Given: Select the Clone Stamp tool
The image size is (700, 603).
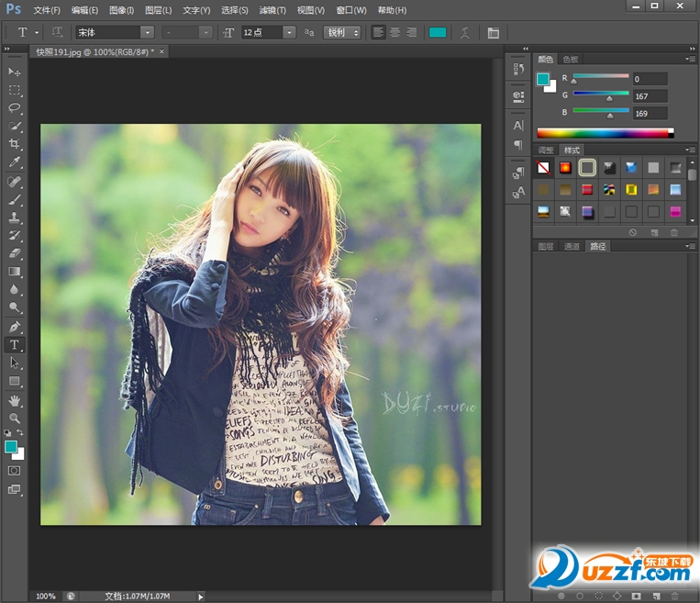Looking at the screenshot, I should tap(15, 218).
